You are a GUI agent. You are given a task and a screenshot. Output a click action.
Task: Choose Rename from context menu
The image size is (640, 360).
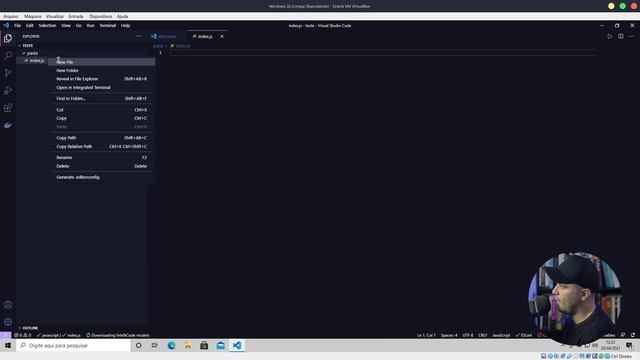pyautogui.click(x=102, y=158)
